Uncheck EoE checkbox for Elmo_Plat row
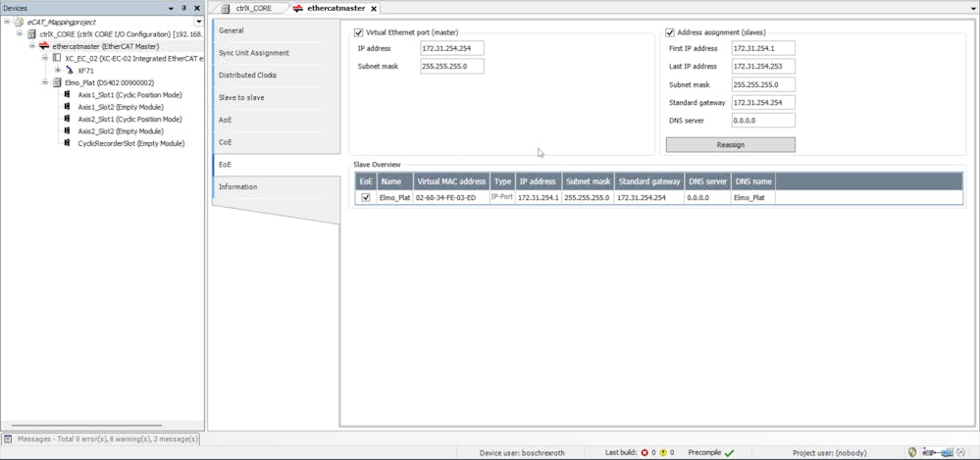Screen dimensions: 980x460 366,197
